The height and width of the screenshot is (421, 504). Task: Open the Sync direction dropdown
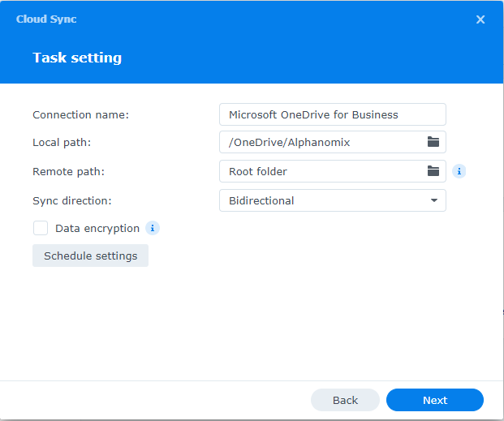point(333,200)
